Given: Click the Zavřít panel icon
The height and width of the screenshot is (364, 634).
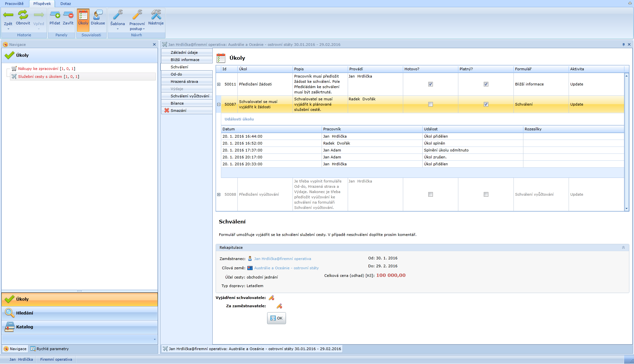Looking at the screenshot, I should tap(68, 15).
